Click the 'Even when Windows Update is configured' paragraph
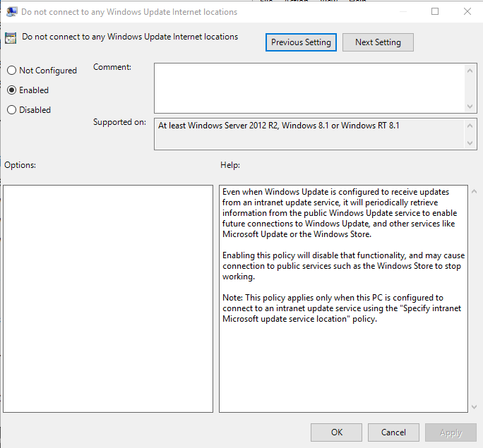This screenshot has height=448, width=483. (340, 213)
